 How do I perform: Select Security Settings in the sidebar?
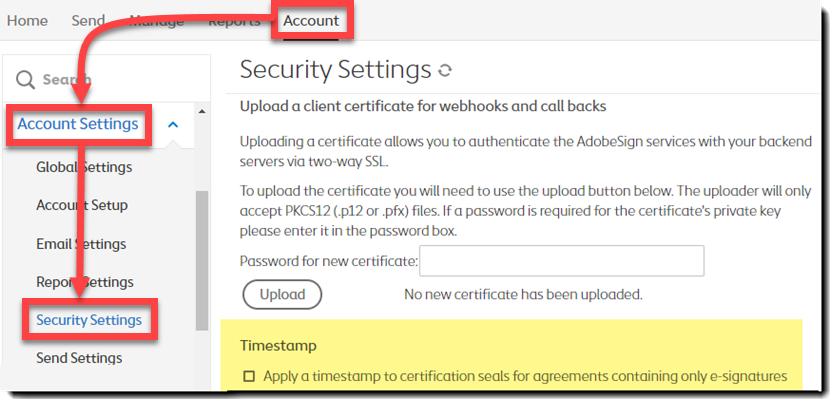89,320
